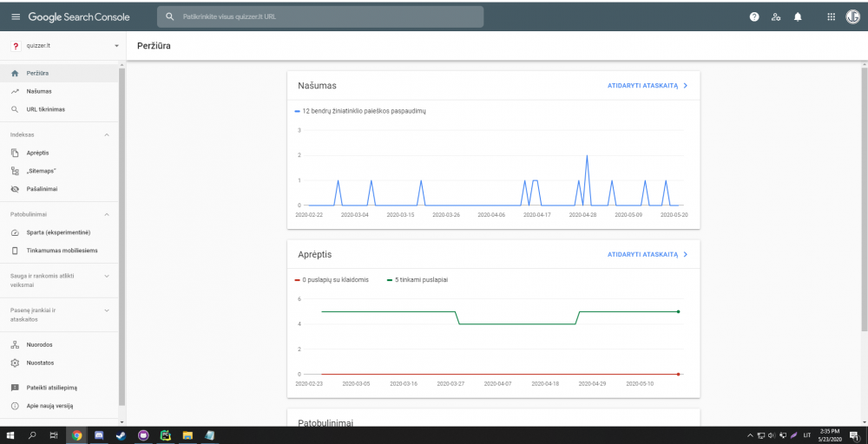The height and width of the screenshot is (444, 868).
Task: Click the main page vertical scrollbar
Action: (x=865, y=199)
